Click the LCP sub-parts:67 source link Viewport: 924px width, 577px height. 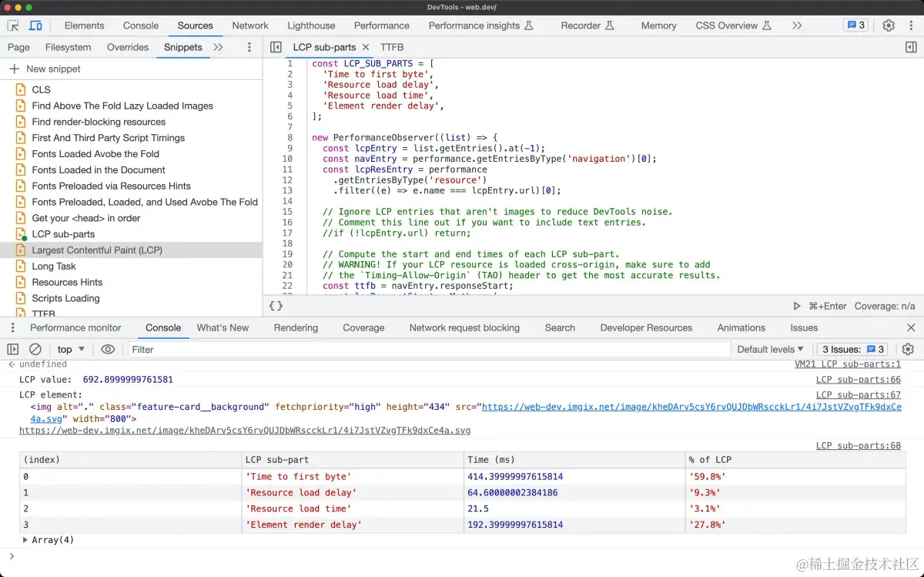(x=859, y=395)
